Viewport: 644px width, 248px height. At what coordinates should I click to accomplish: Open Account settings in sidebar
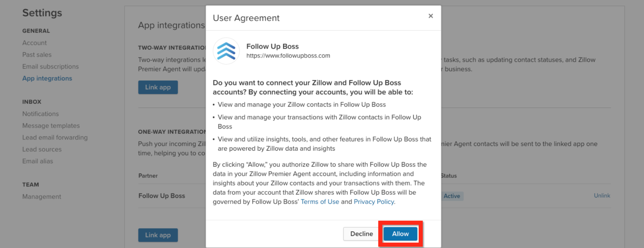pyautogui.click(x=34, y=43)
